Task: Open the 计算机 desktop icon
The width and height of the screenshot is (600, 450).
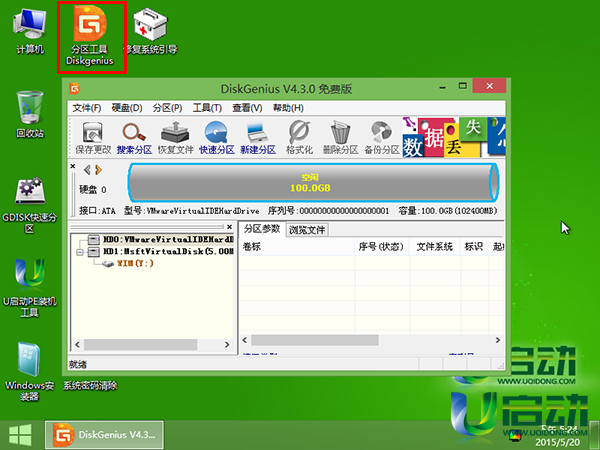Action: [x=30, y=32]
